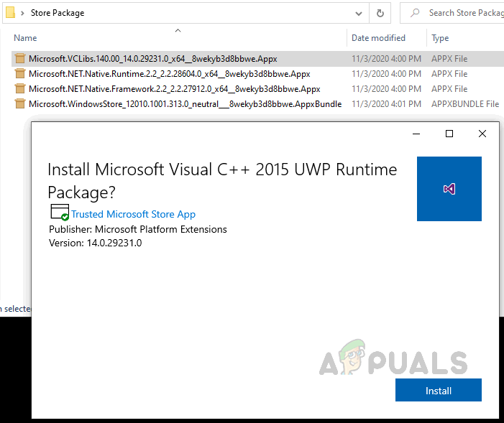This screenshot has width=504, height=423.
Task: Click the search magnifier icon
Action: tap(415, 13)
